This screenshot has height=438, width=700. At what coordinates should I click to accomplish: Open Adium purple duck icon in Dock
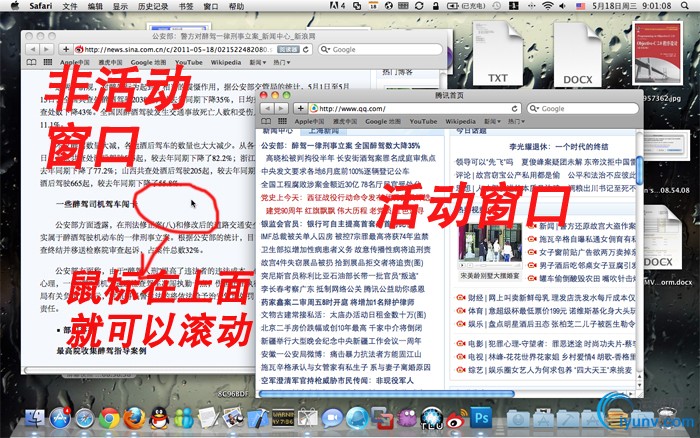(x=407, y=419)
